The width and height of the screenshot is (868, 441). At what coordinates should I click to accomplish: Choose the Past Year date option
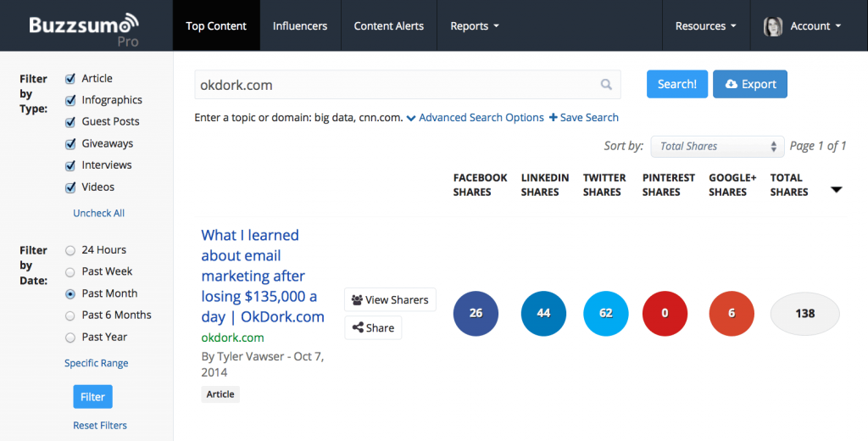click(x=70, y=338)
